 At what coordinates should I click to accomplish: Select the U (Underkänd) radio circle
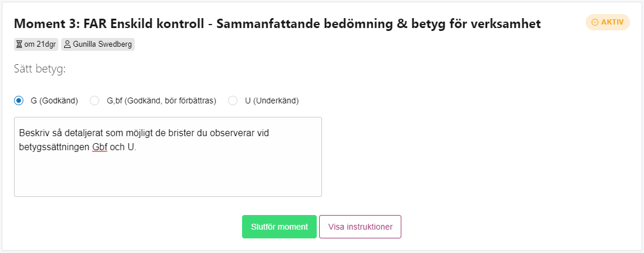(233, 100)
